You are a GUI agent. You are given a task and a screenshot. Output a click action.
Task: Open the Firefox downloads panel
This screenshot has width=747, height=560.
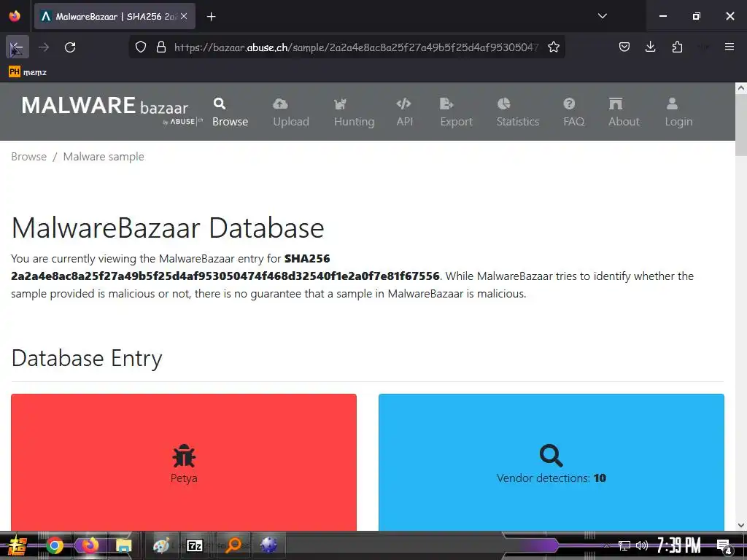tap(650, 47)
